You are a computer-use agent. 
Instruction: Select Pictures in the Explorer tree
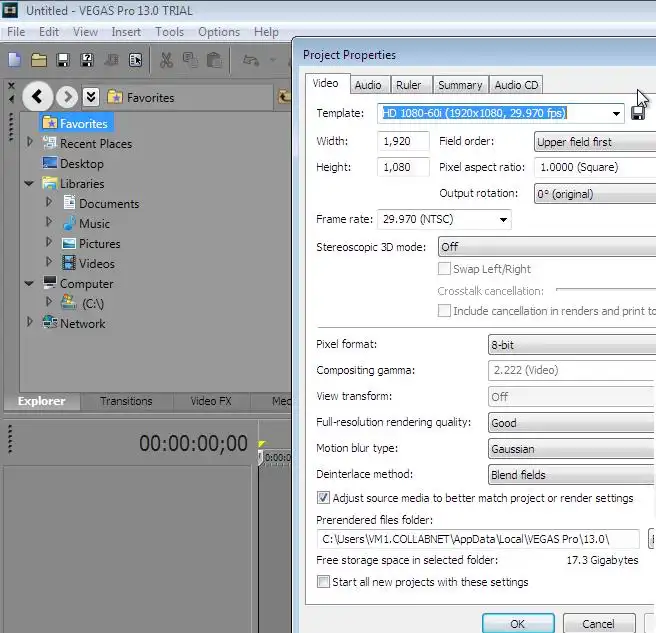(x=91, y=243)
